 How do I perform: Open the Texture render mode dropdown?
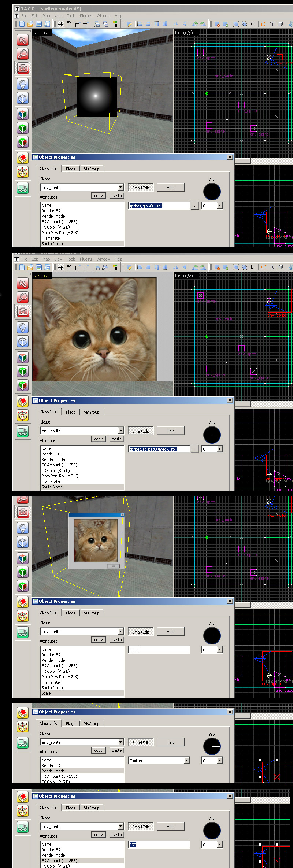click(186, 761)
